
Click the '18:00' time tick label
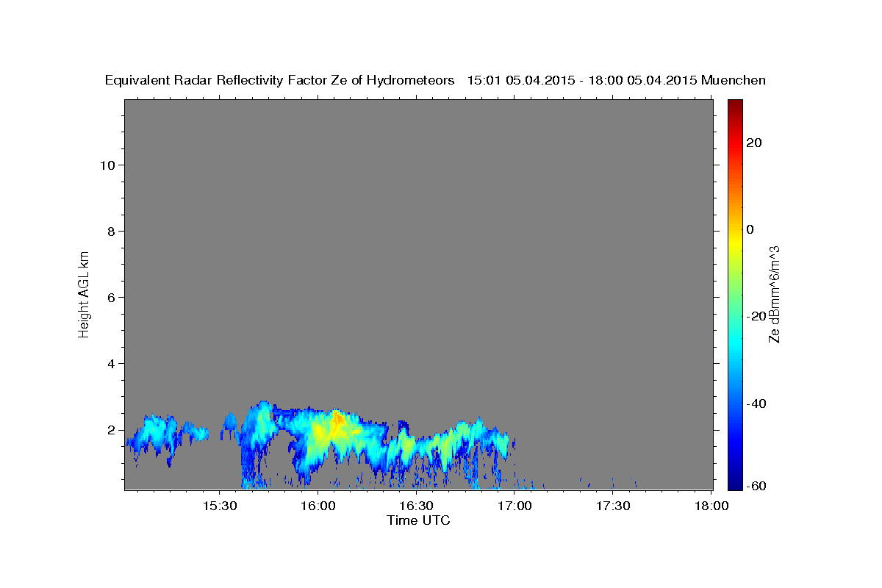[x=711, y=506]
